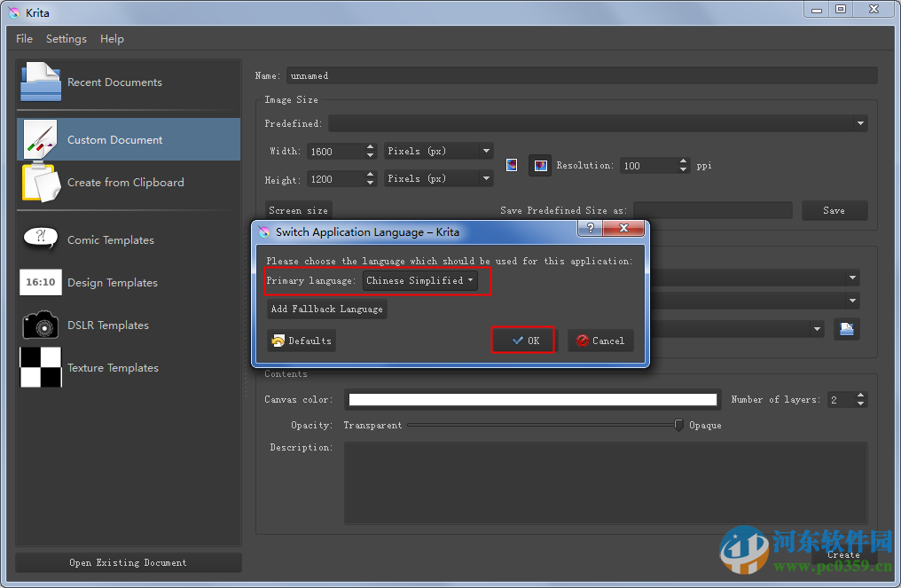Increase the Number of layers spinner
The width and height of the screenshot is (901, 588).
(x=861, y=396)
